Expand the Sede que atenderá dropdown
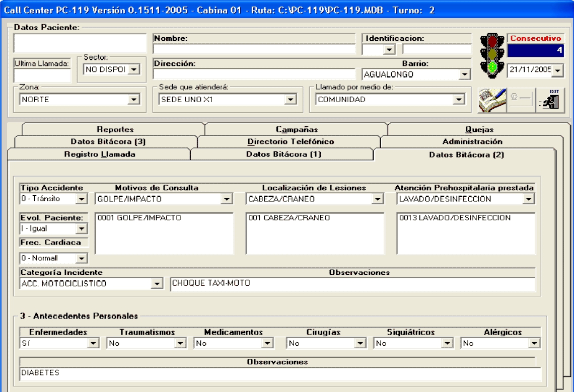574x392 pixels. point(290,100)
